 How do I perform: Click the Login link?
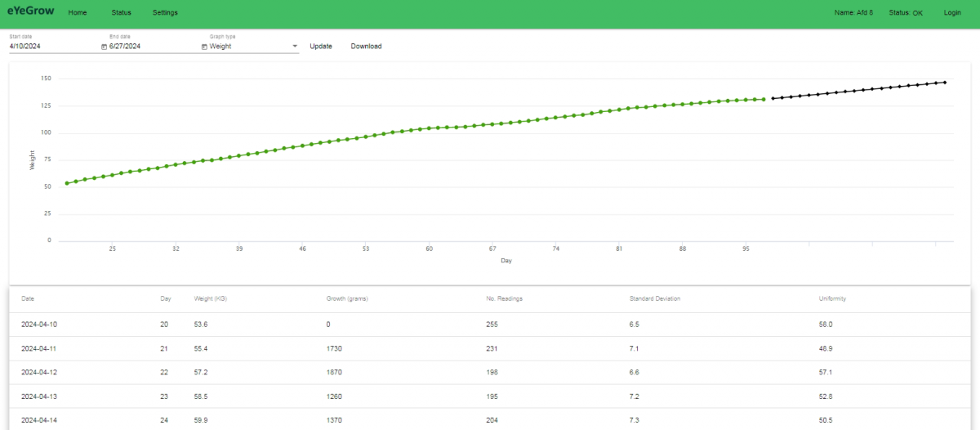pyautogui.click(x=952, y=13)
